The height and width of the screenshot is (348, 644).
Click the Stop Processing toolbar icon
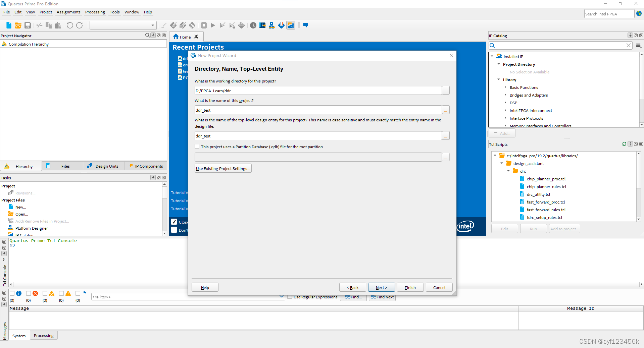click(x=204, y=25)
